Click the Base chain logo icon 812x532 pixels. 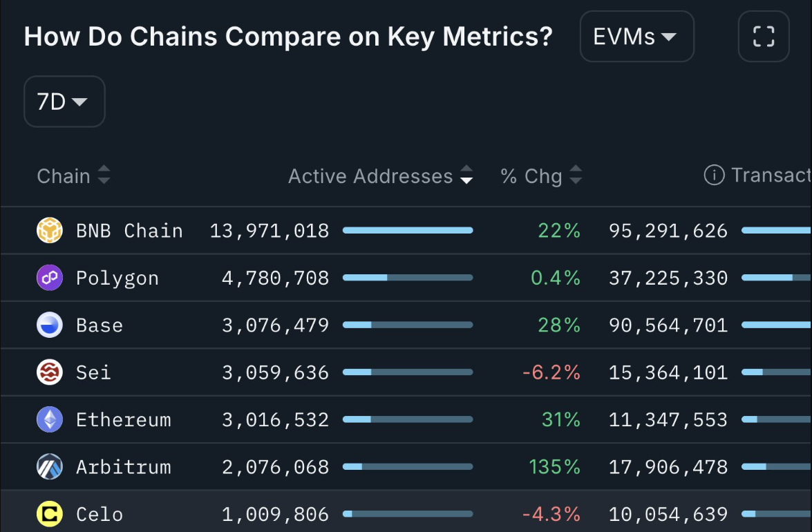coord(50,325)
